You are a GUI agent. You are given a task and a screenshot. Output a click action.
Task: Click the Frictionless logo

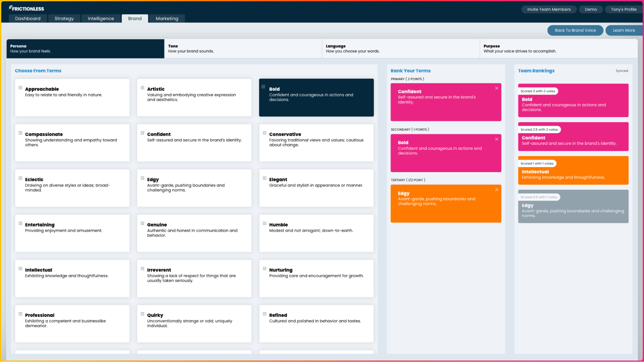[x=26, y=8]
